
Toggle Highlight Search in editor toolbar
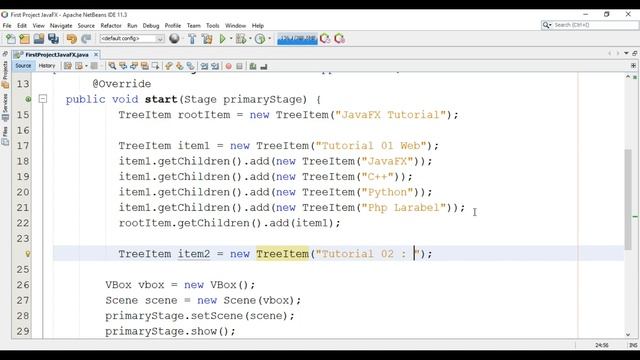(x=145, y=66)
